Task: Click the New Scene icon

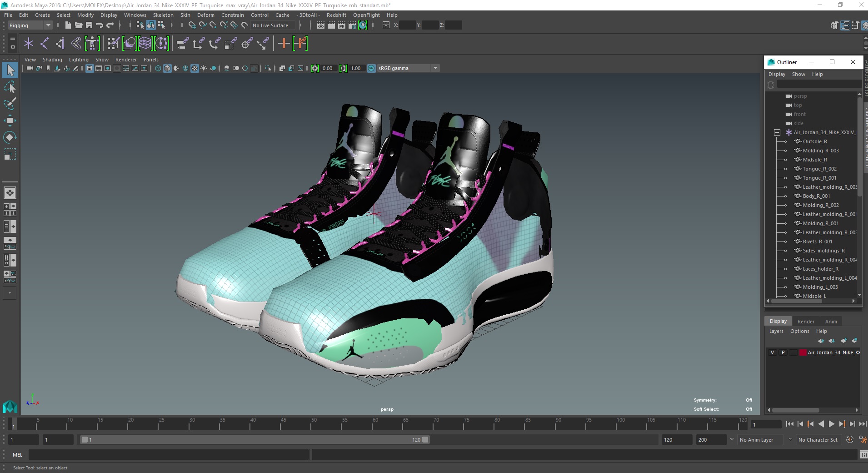Action: point(68,25)
